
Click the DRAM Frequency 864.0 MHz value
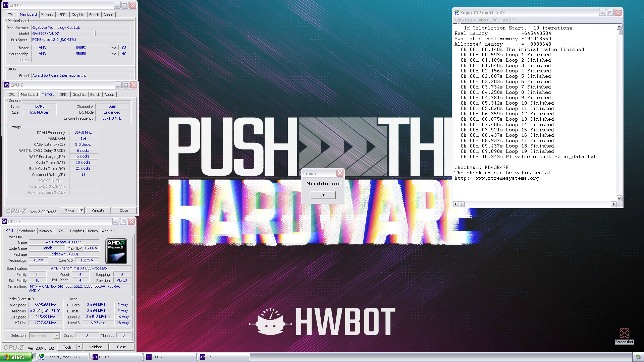pos(83,132)
